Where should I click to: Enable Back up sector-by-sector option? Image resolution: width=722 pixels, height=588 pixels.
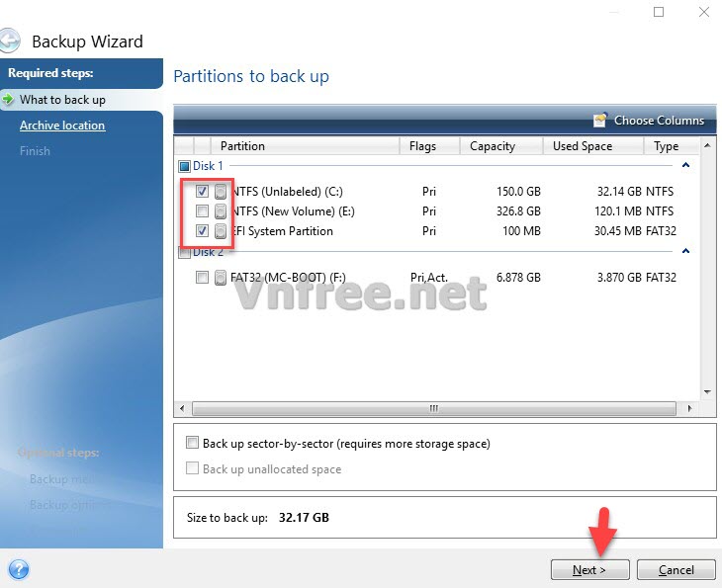(192, 443)
